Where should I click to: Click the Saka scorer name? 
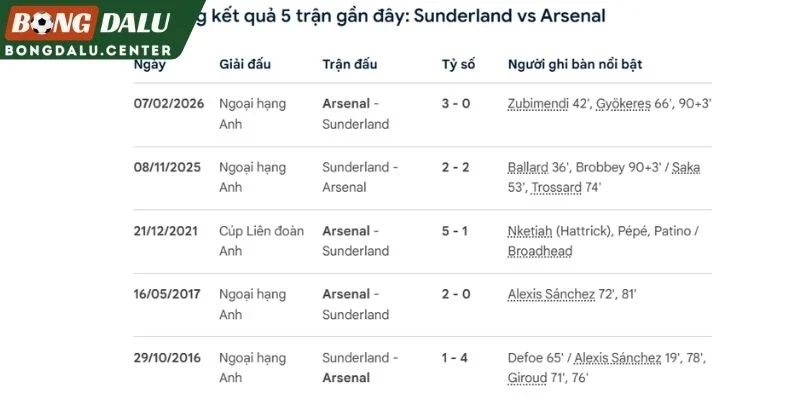[x=686, y=167]
